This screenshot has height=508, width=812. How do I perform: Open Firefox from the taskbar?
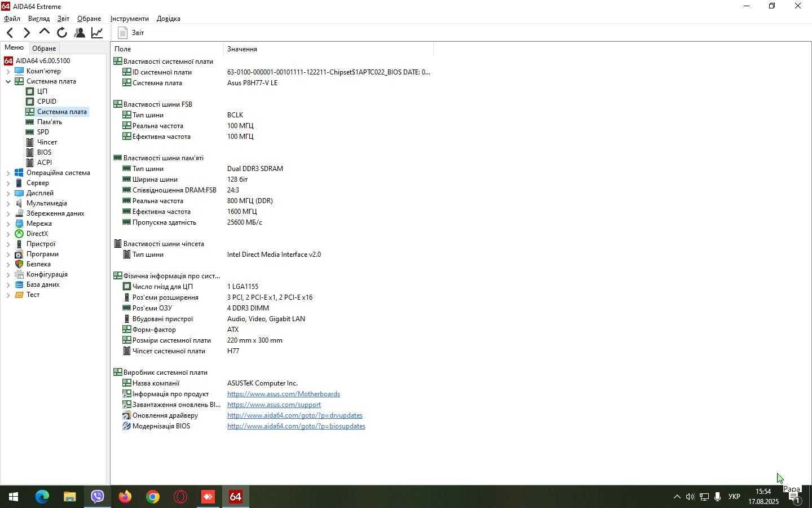[125, 497]
